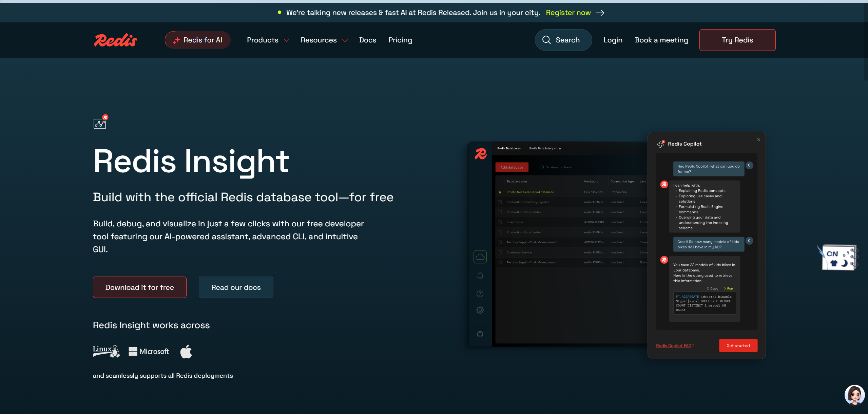868x414 pixels.
Task: Click Book a meeting link
Action: 661,40
